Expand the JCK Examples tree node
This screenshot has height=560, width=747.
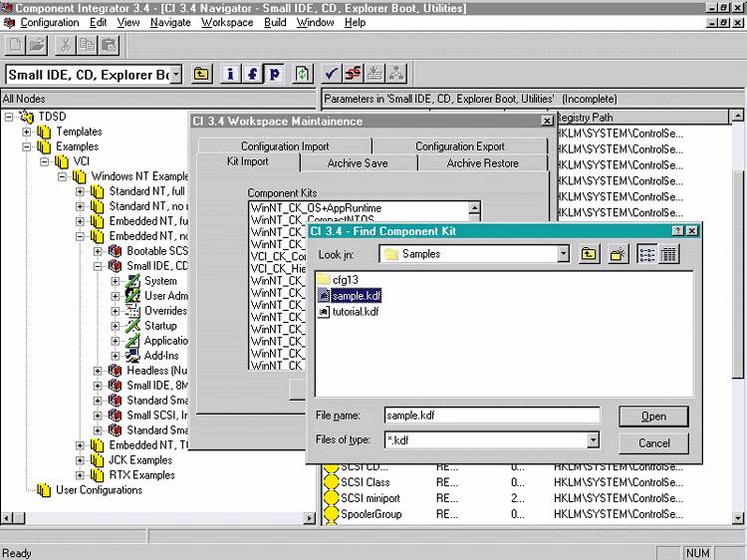point(82,460)
